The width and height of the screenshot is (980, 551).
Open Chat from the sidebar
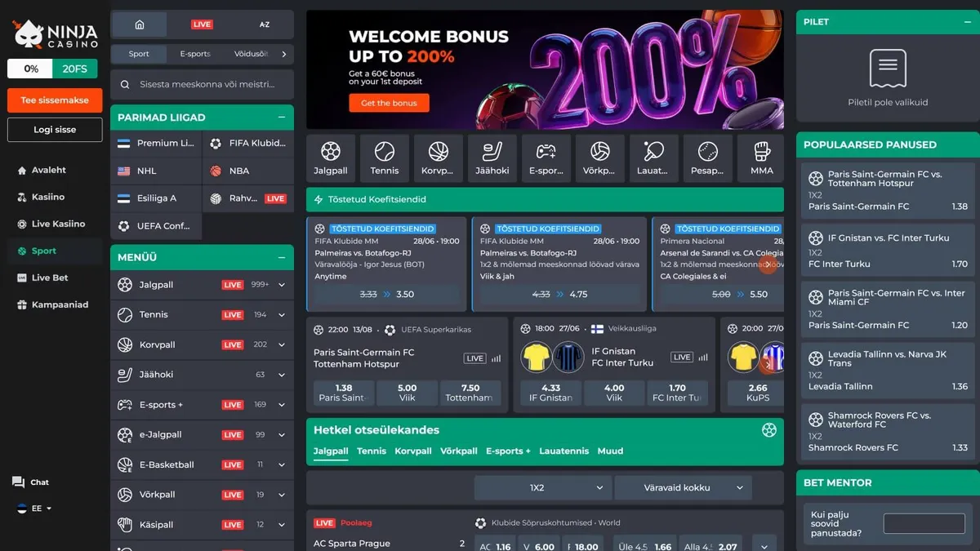point(31,482)
